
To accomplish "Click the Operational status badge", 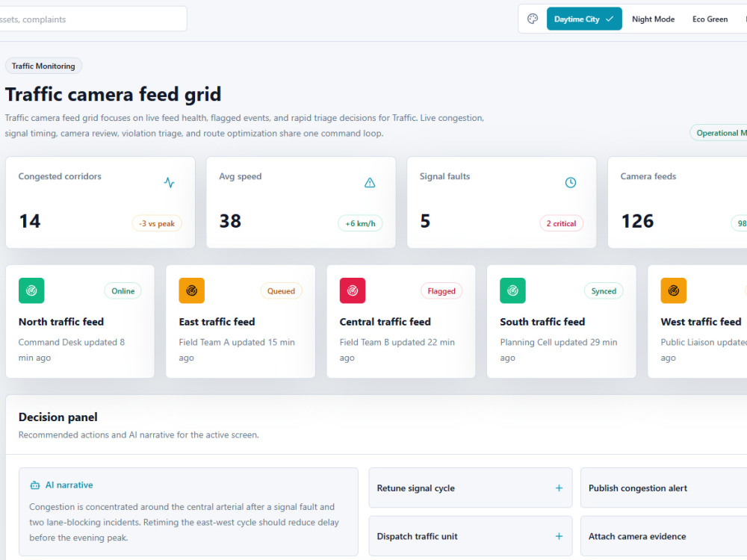I will [719, 133].
